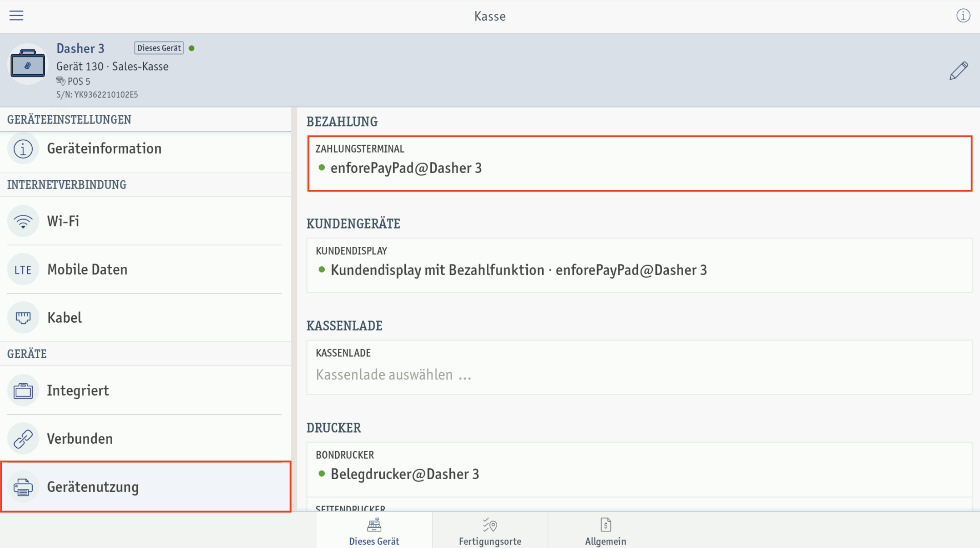Image resolution: width=980 pixels, height=548 pixels.
Task: Open Verbunden devices list
Action: (x=145, y=439)
